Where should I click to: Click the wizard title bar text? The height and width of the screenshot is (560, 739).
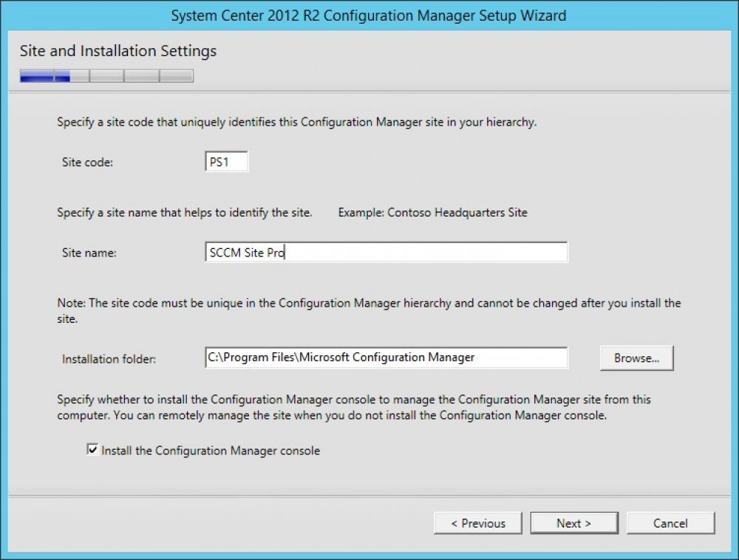[369, 16]
